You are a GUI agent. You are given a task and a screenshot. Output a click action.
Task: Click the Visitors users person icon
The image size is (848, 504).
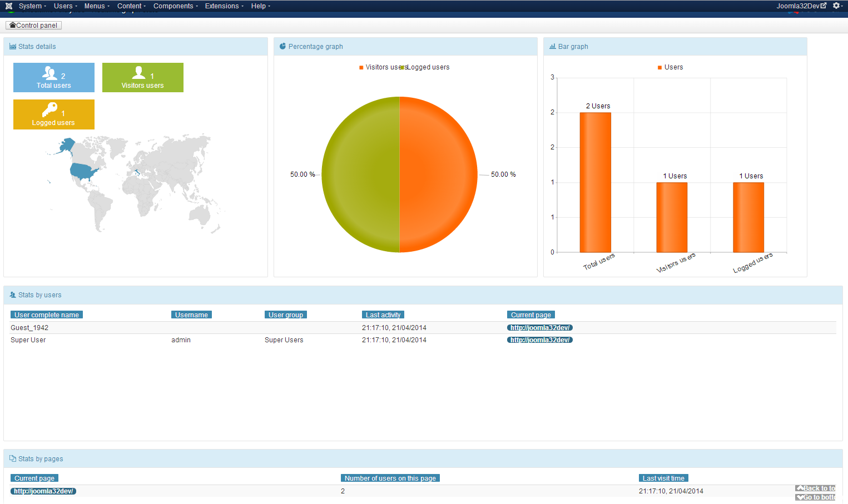139,73
